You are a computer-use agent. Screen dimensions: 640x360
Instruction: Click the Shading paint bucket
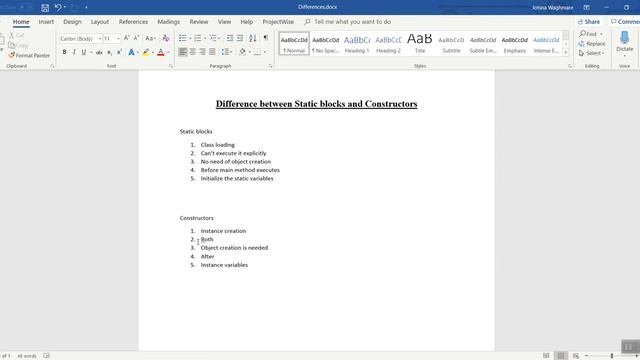242,52
